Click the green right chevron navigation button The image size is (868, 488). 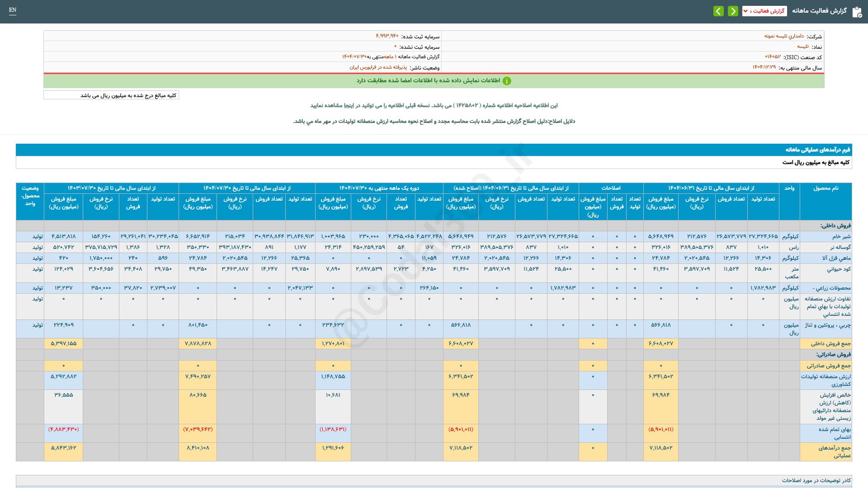click(x=733, y=11)
